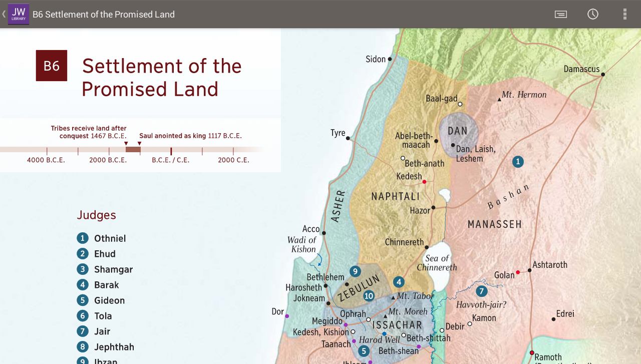Screen dimensions: 641x364
Task: Tap the MANASSEH tribe label
Action: 495,224
